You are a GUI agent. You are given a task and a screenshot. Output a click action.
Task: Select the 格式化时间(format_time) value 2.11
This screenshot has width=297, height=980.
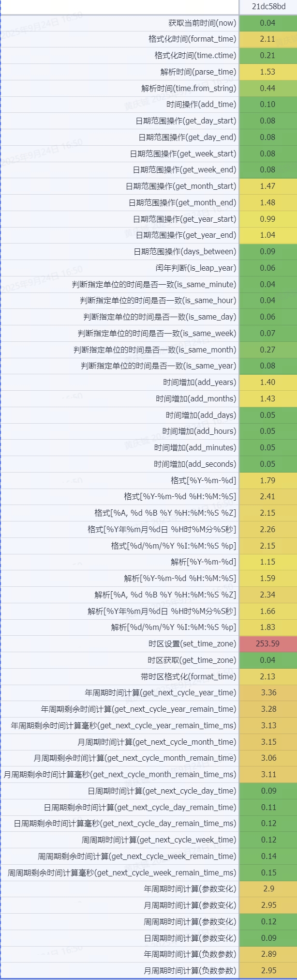point(267,39)
